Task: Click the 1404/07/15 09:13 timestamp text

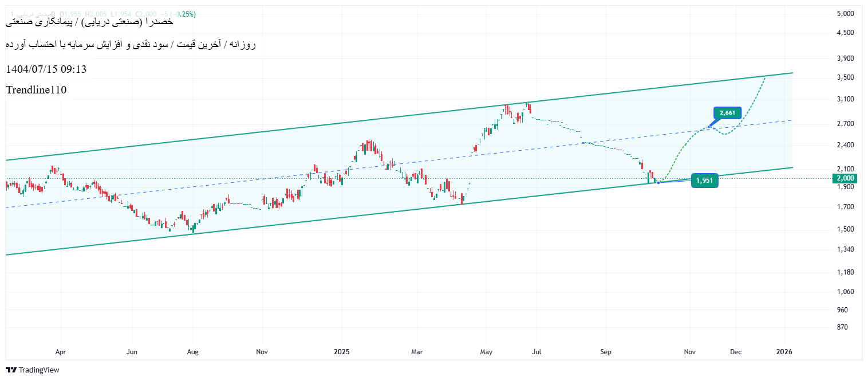Action: (x=46, y=69)
